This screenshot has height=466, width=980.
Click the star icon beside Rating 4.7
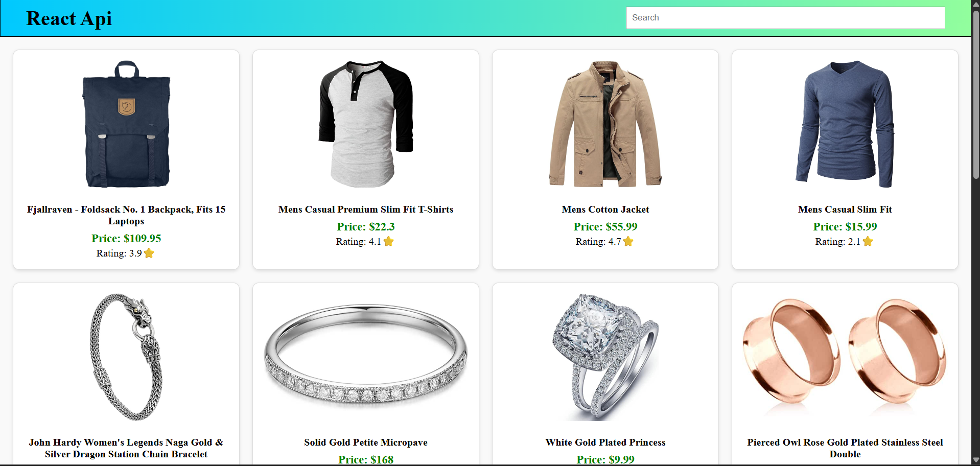628,242
